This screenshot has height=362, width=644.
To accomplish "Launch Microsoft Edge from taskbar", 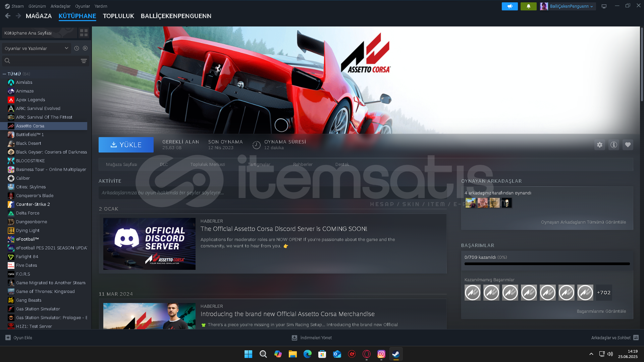I will click(x=308, y=354).
